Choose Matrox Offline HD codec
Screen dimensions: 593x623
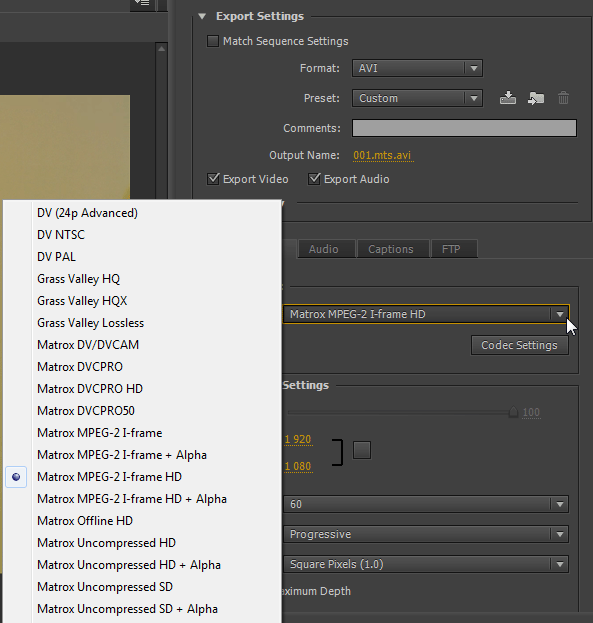coord(85,521)
